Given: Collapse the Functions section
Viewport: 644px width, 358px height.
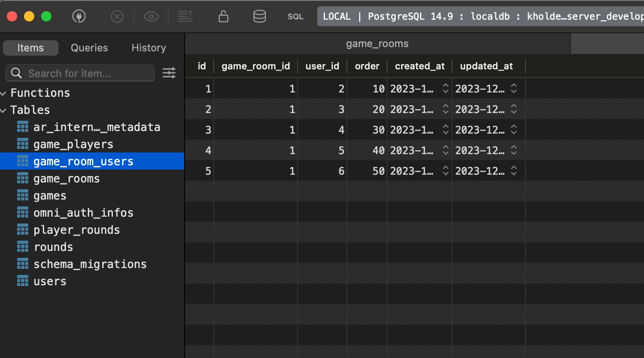Looking at the screenshot, I should (4, 93).
